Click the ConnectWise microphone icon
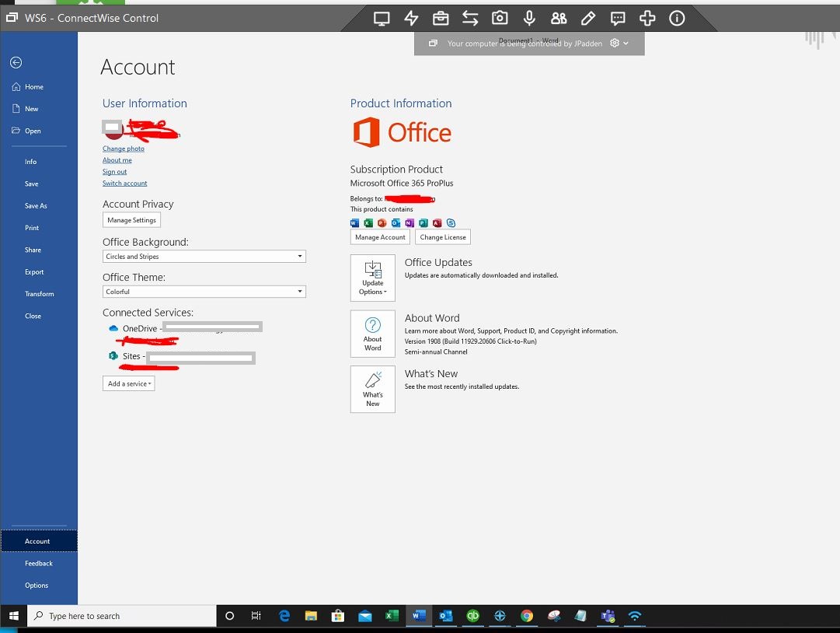Image resolution: width=840 pixels, height=633 pixels. pyautogui.click(x=528, y=18)
